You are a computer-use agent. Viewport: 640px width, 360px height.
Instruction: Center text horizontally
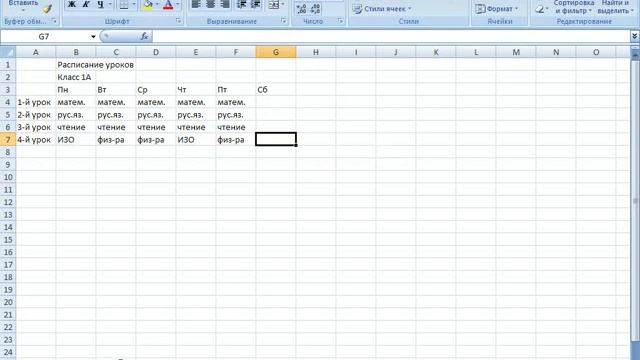click(211, 4)
